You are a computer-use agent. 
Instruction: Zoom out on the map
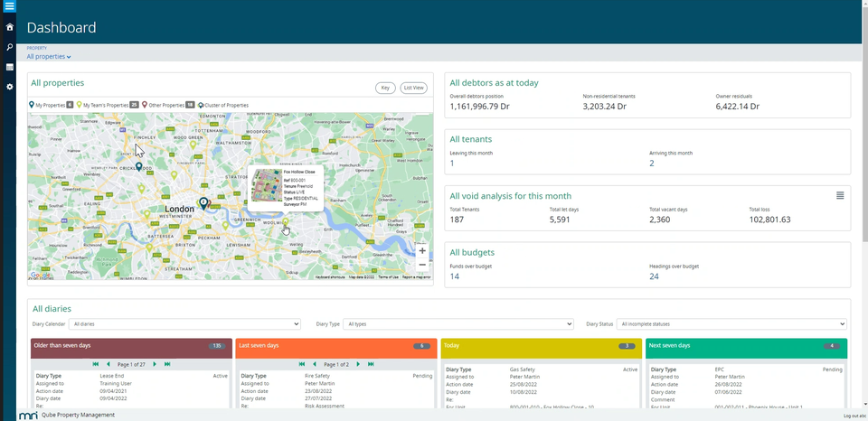[x=422, y=265]
